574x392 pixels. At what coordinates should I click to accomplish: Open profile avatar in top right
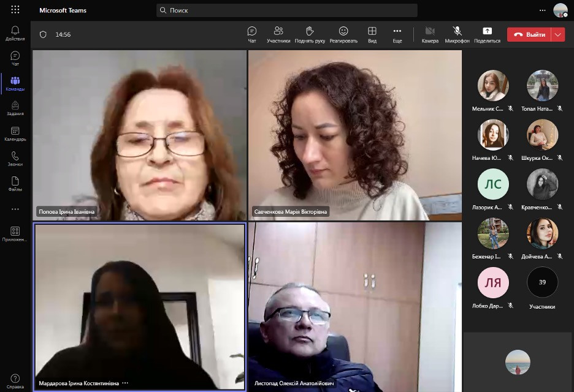(560, 10)
